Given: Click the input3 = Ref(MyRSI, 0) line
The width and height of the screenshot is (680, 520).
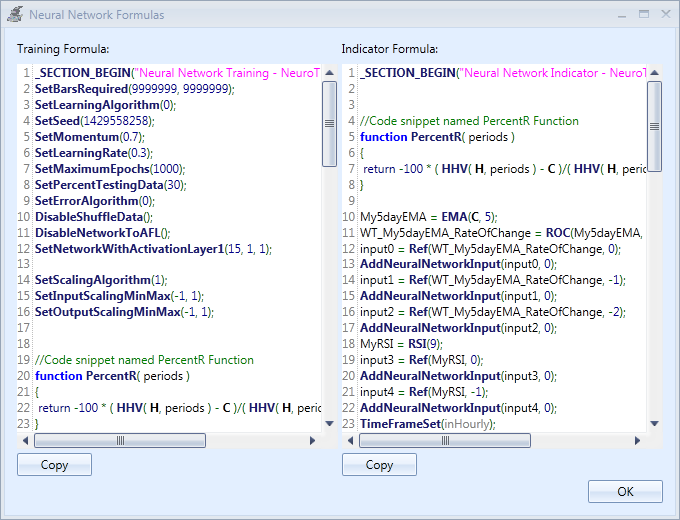Looking at the screenshot, I should pyautogui.click(x=422, y=360).
